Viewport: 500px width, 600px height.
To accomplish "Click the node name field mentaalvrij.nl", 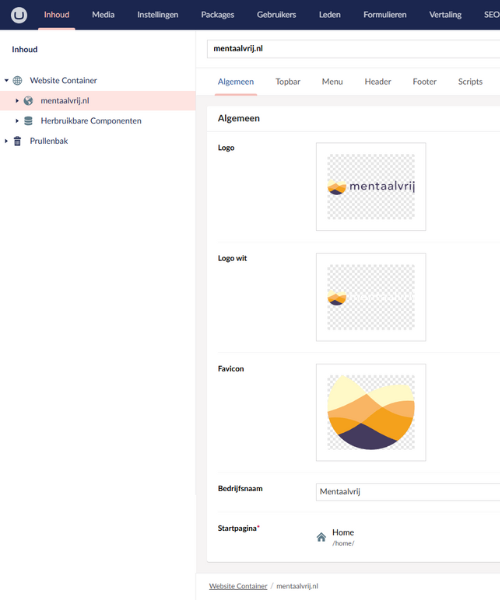I will (x=353, y=49).
